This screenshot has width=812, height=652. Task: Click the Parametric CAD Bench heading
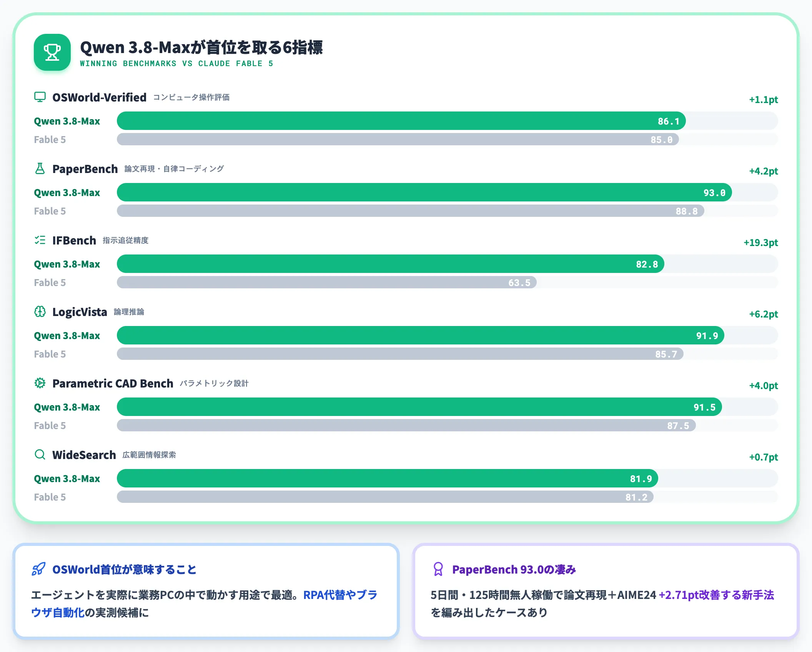(x=113, y=383)
